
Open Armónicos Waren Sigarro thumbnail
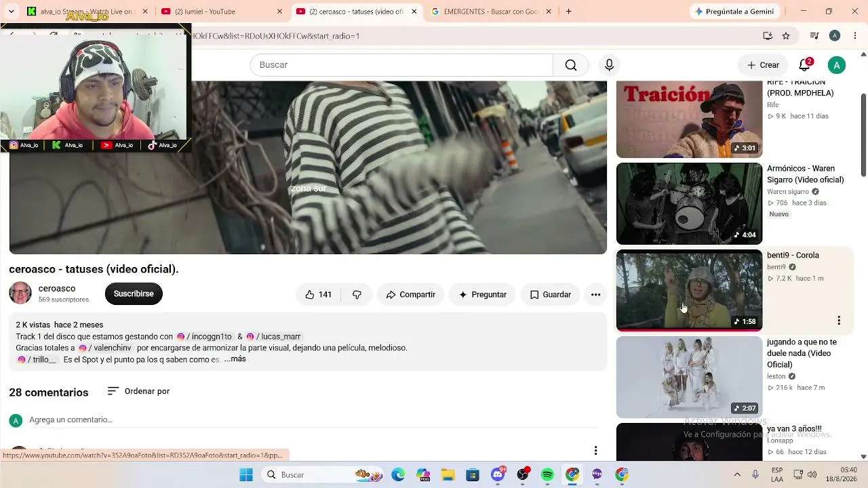pos(689,203)
